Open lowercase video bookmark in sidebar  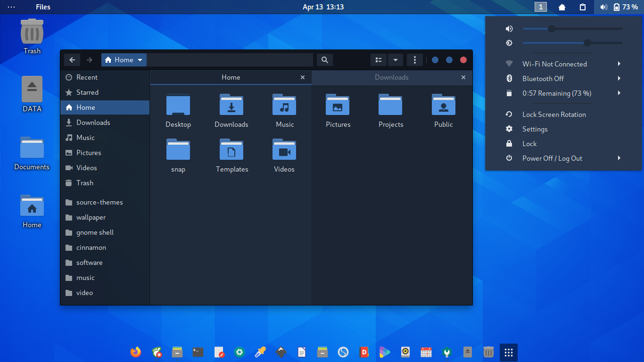(x=105, y=293)
